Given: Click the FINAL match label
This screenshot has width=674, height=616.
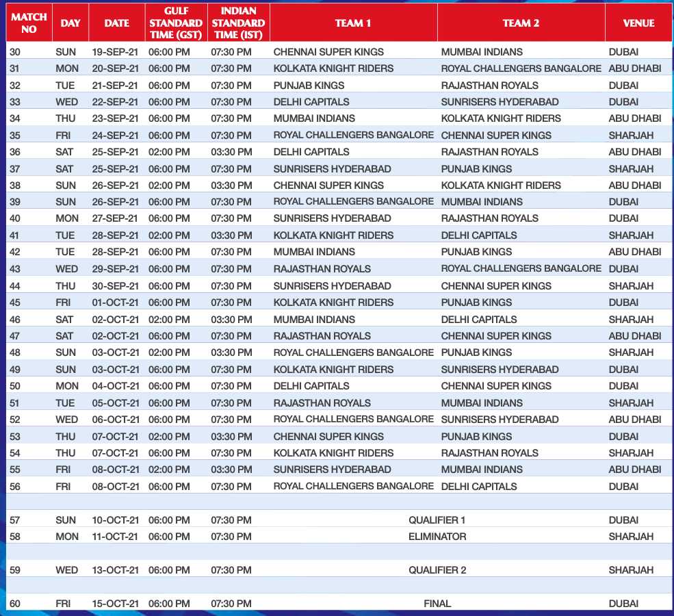Looking at the screenshot, I should (437, 604).
